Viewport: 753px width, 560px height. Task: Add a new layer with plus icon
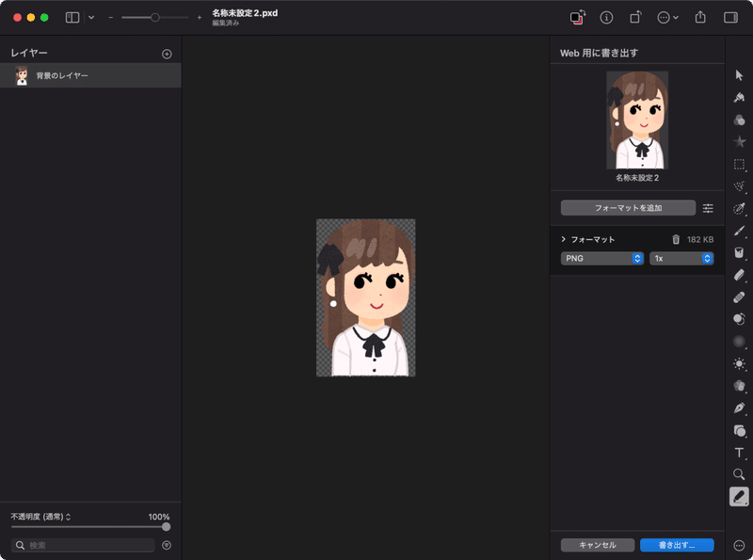[x=167, y=54]
